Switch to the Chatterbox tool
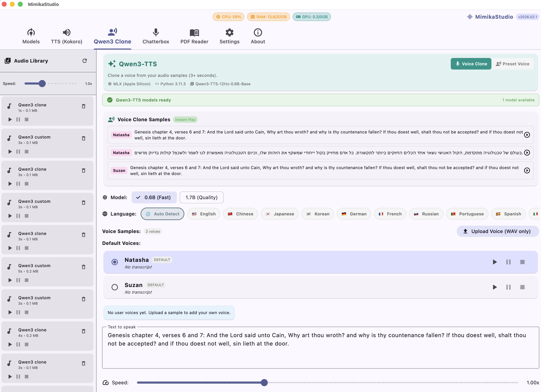541x392 pixels. [x=156, y=36]
